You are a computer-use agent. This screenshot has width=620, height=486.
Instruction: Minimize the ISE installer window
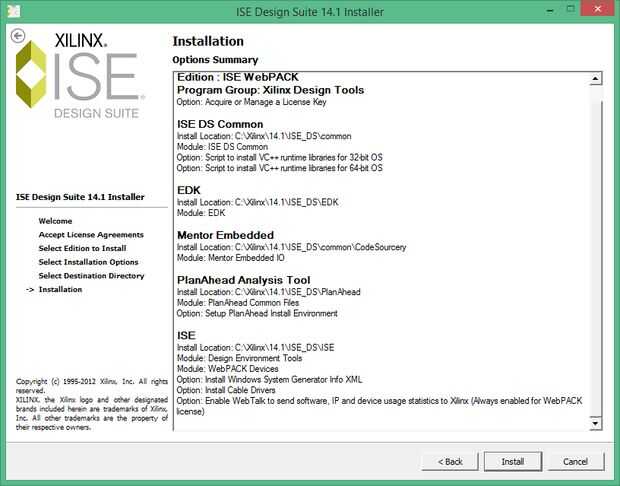pyautogui.click(x=550, y=11)
